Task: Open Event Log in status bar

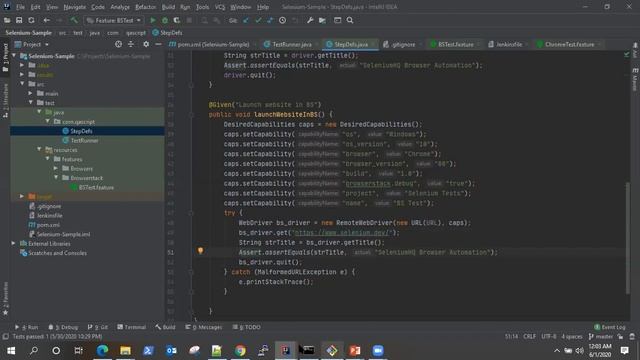Action: pos(610,327)
